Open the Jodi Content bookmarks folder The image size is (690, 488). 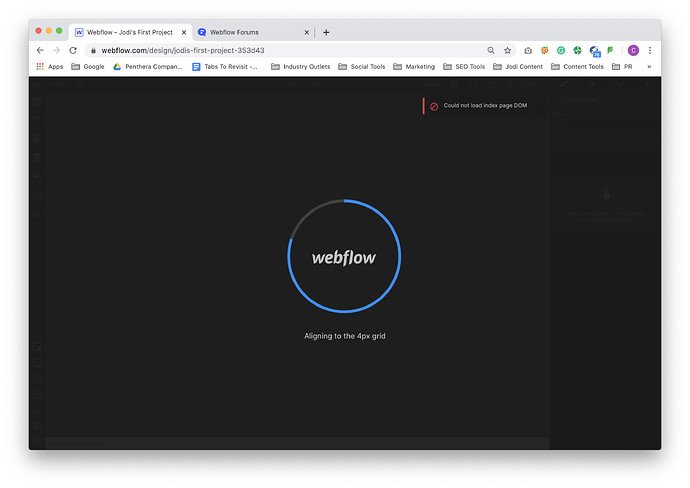(x=518, y=66)
